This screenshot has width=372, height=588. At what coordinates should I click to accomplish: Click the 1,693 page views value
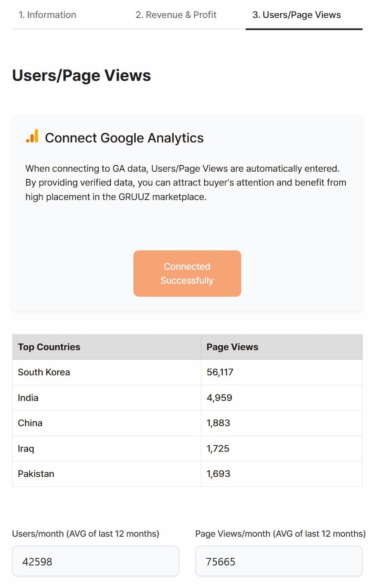coord(218,474)
